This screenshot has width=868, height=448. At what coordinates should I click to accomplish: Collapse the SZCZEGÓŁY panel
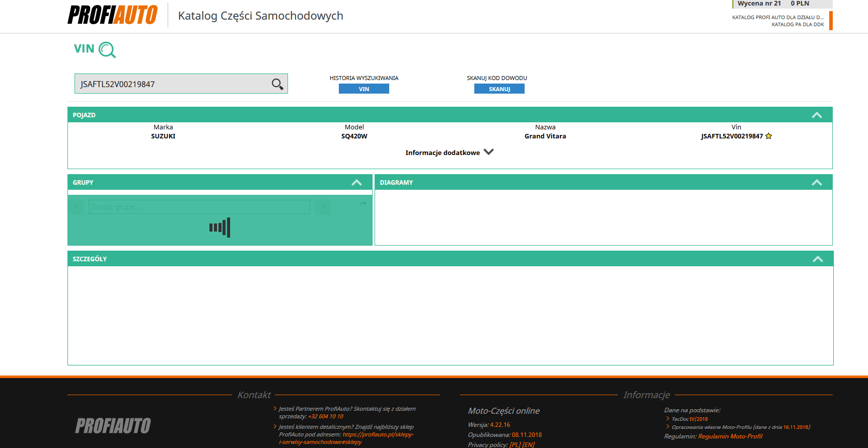pyautogui.click(x=818, y=259)
